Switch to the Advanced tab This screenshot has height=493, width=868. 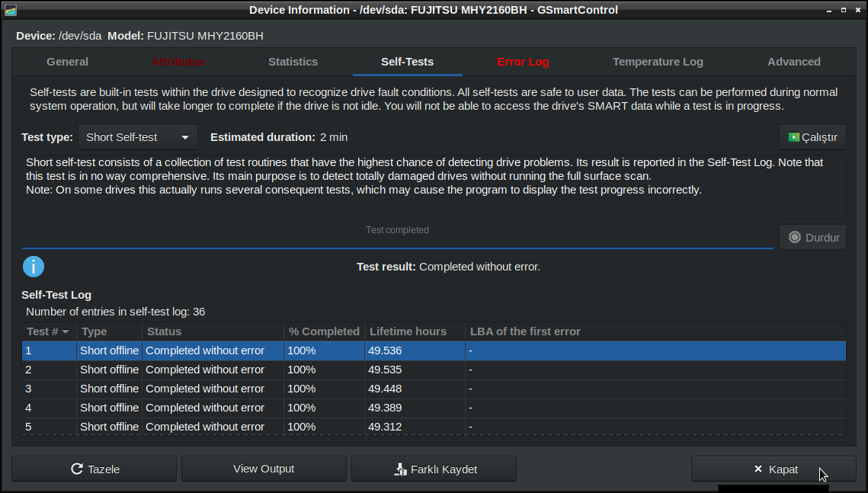[x=794, y=62]
